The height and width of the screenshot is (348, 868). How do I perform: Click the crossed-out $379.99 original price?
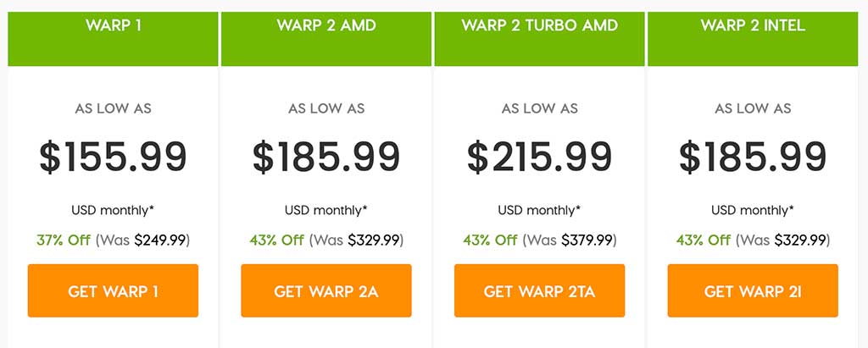click(587, 240)
